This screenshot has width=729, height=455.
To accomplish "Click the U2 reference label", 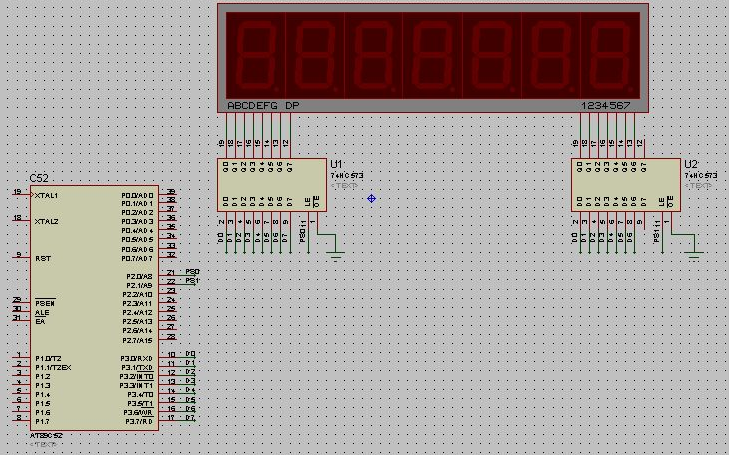I will pyautogui.click(x=691, y=164).
